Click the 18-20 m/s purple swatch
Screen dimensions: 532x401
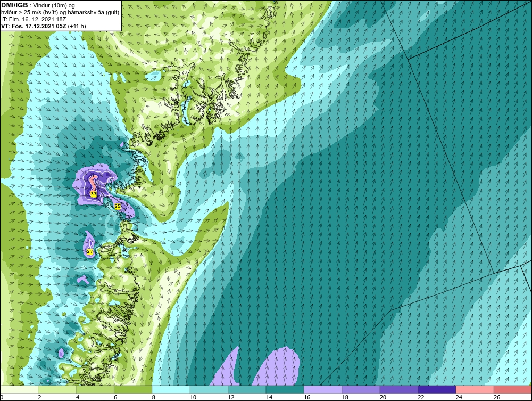tap(361, 389)
